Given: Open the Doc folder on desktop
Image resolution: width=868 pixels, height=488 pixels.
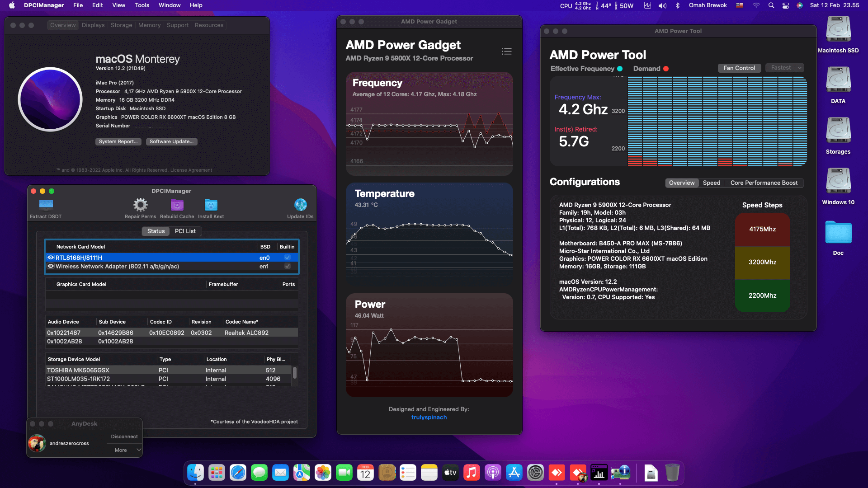Looking at the screenshot, I should click(838, 233).
